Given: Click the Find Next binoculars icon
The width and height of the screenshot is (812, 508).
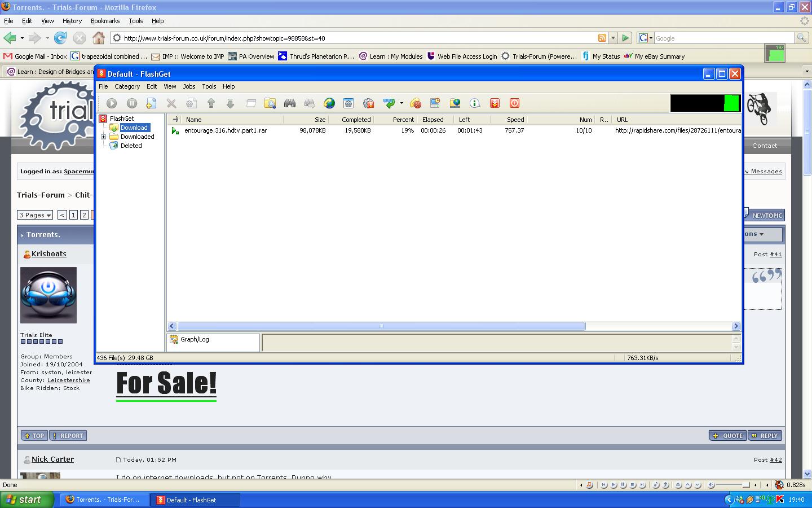Looking at the screenshot, I should pos(310,103).
